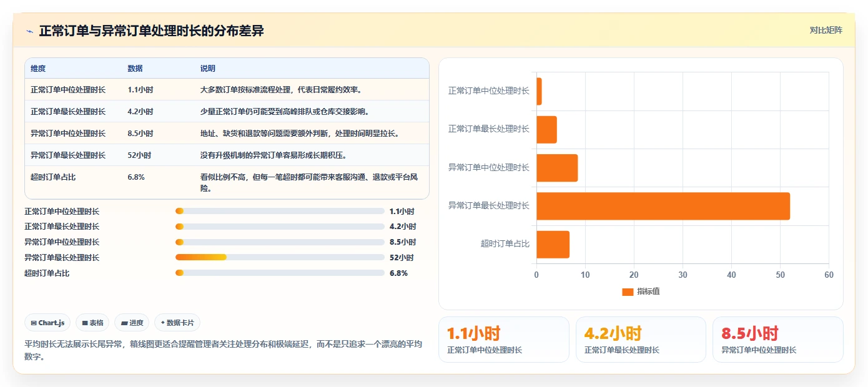Click the icon inside the Chart.js tag
This screenshot has width=868, height=387.
[34, 323]
